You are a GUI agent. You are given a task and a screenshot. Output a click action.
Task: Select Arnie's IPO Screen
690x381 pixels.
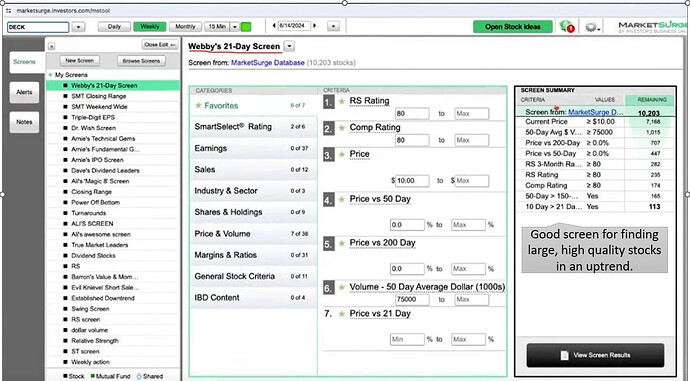(x=113, y=160)
